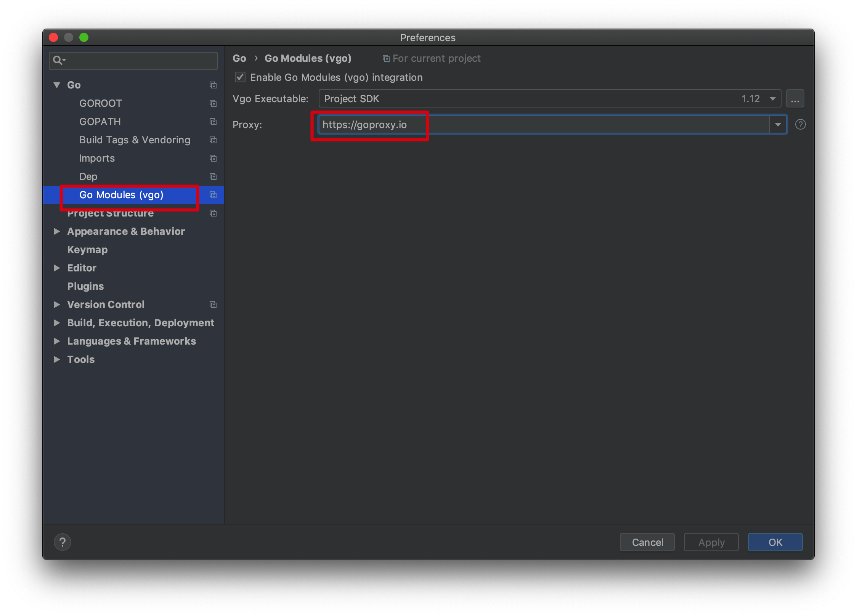Open the Plugins settings page
Image resolution: width=857 pixels, height=616 pixels.
pos(85,286)
